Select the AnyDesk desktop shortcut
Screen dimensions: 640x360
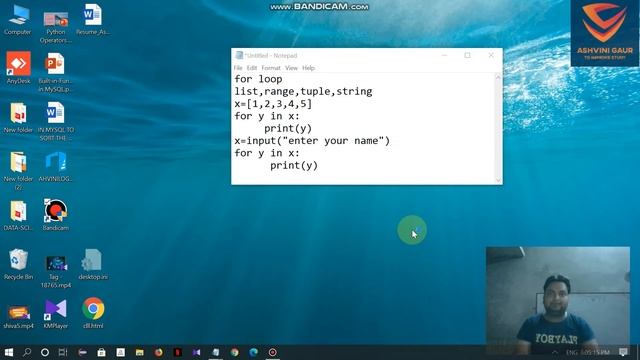tap(18, 68)
